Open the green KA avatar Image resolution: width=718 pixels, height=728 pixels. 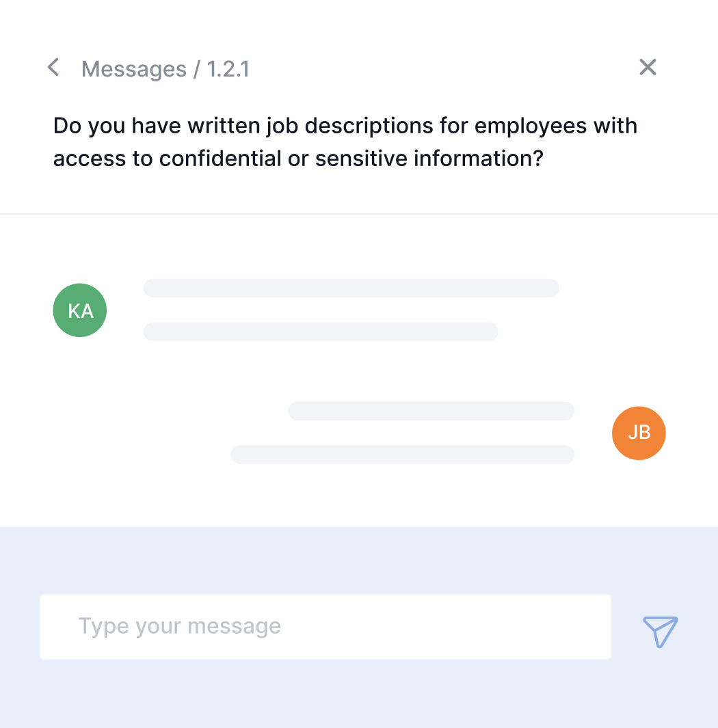click(x=80, y=310)
